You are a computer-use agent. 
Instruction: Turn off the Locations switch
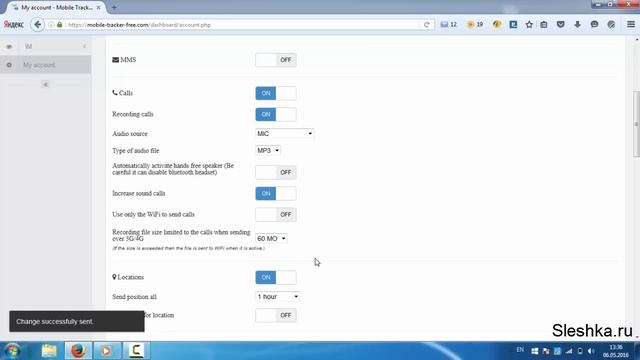coord(276,278)
